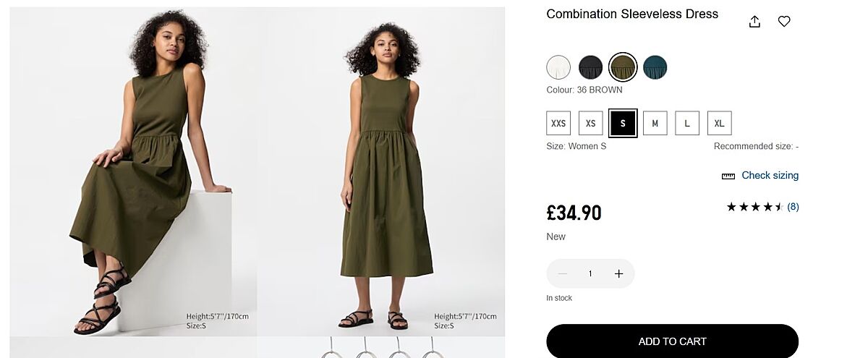Choose size M

point(655,123)
